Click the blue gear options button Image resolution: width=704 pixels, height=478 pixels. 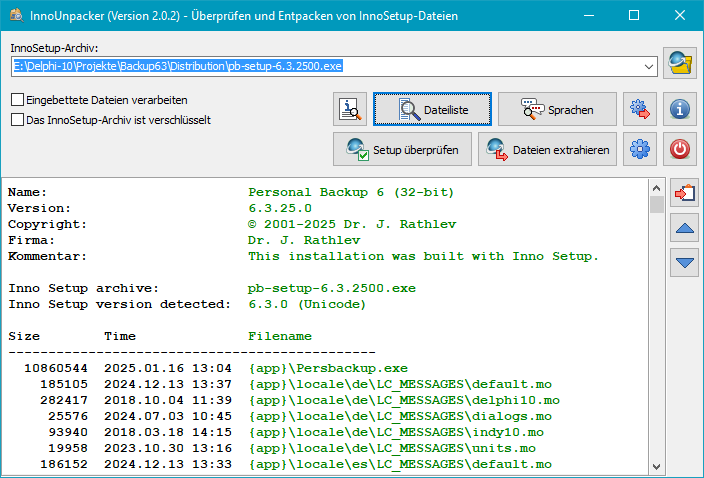(x=640, y=149)
